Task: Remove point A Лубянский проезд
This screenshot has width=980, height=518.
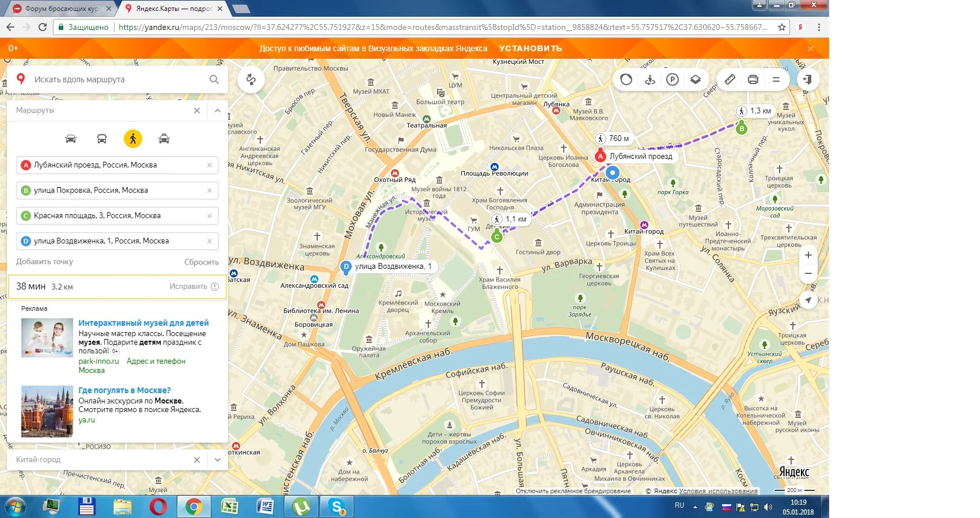Action: (x=210, y=165)
